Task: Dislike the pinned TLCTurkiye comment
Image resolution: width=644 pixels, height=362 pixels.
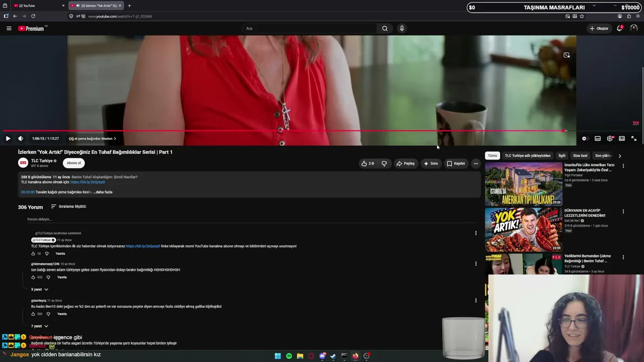Action: [x=47, y=253]
